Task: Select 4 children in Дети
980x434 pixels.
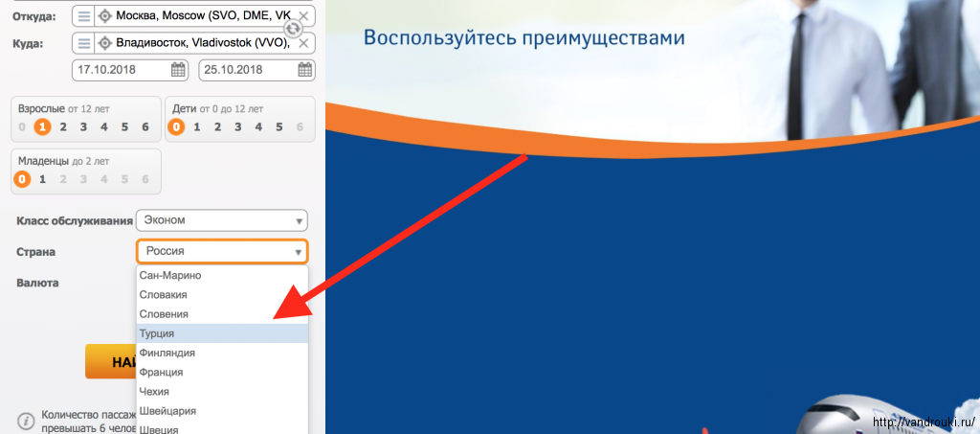Action: coord(258,127)
